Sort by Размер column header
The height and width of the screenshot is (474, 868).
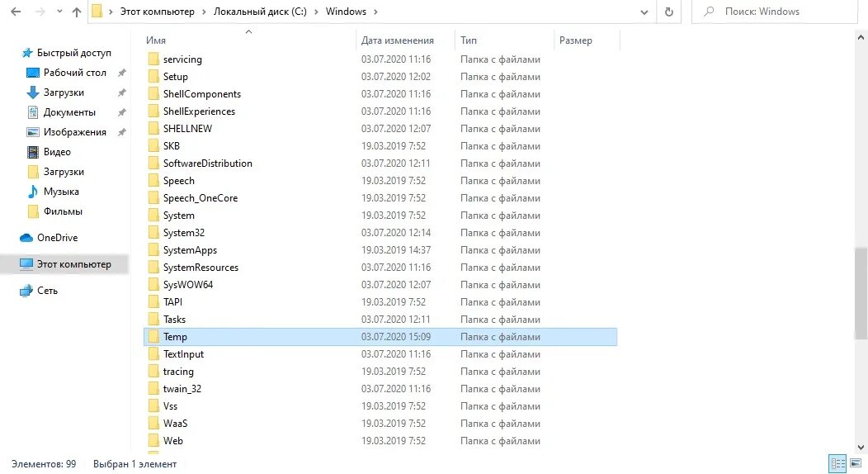point(576,40)
